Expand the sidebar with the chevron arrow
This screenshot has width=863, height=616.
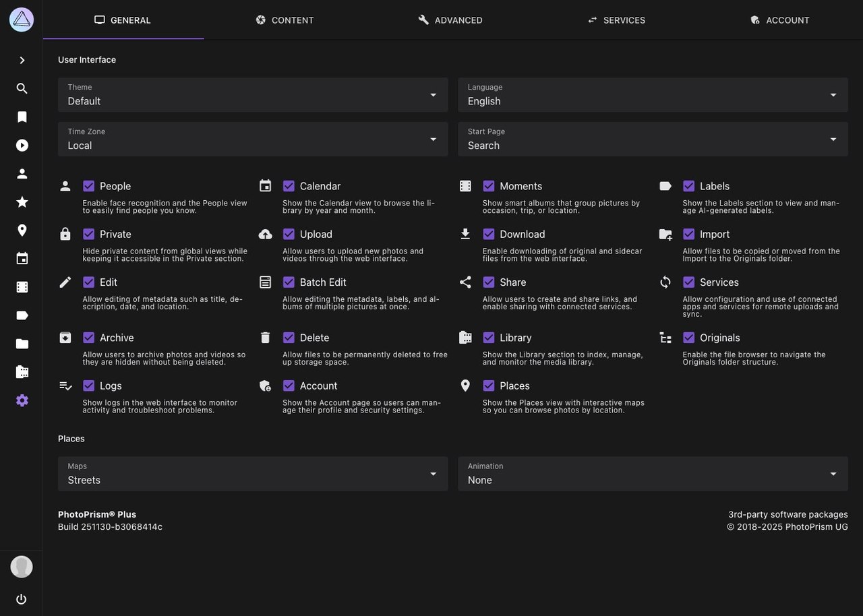click(22, 60)
